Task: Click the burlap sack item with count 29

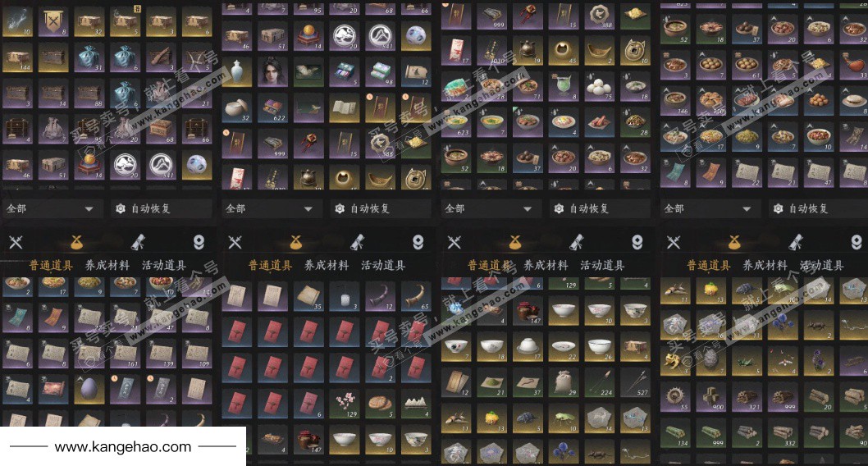Action: pos(564,381)
